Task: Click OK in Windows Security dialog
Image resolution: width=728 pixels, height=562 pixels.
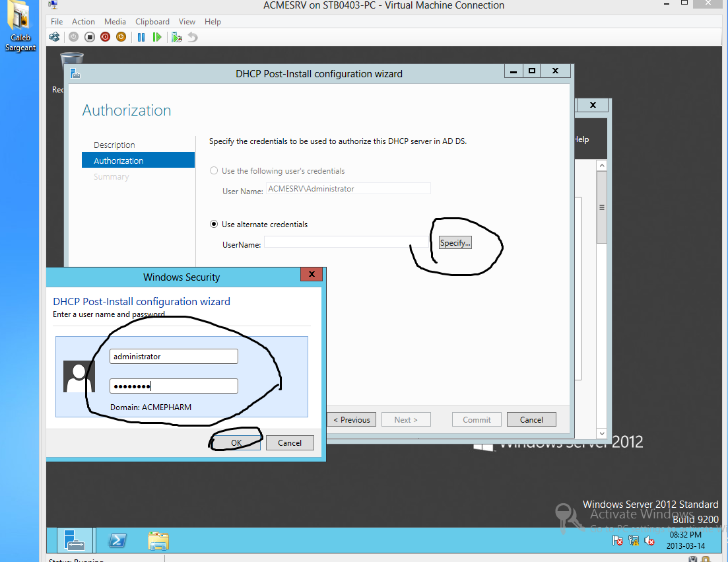Action: pos(236,442)
